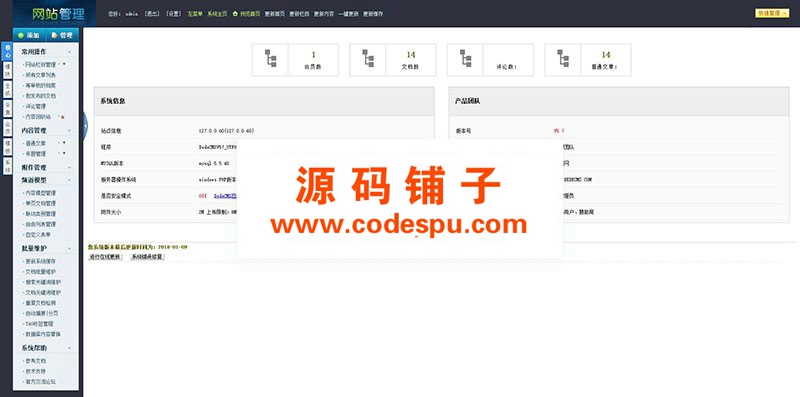Click the 系统错误修复 button
This screenshot has height=397, width=800.
click(147, 257)
